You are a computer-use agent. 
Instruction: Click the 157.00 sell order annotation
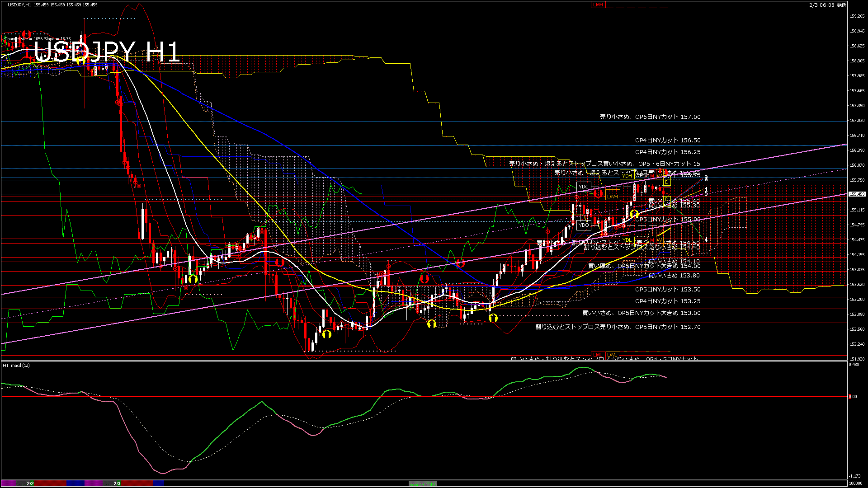(650, 117)
